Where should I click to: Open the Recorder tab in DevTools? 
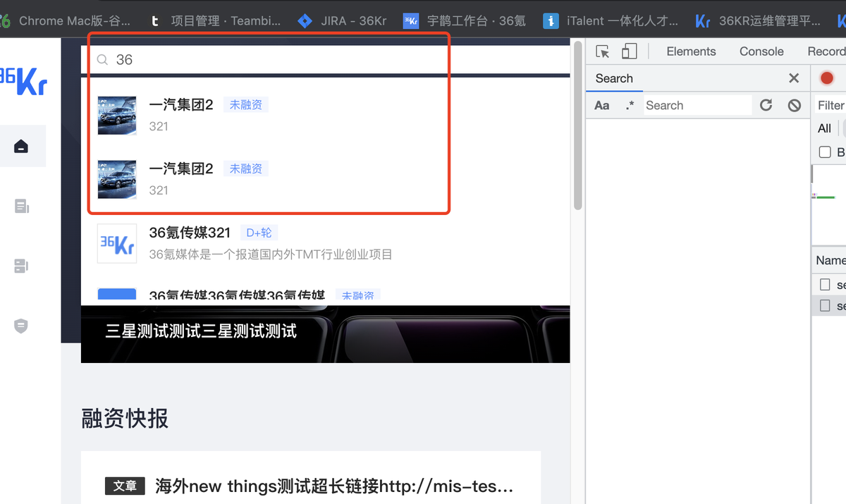[x=826, y=51]
